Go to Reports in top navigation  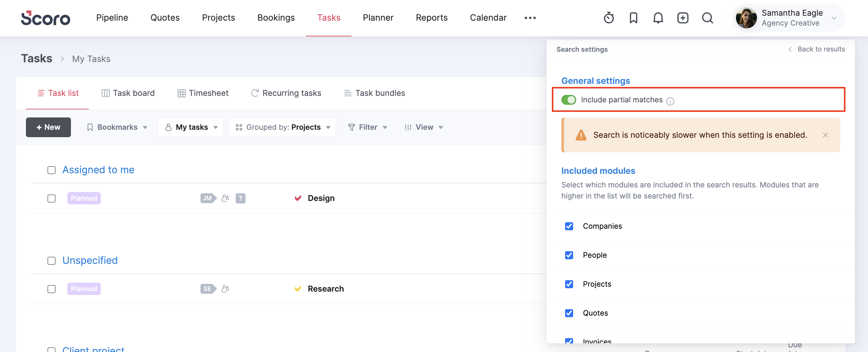432,18
